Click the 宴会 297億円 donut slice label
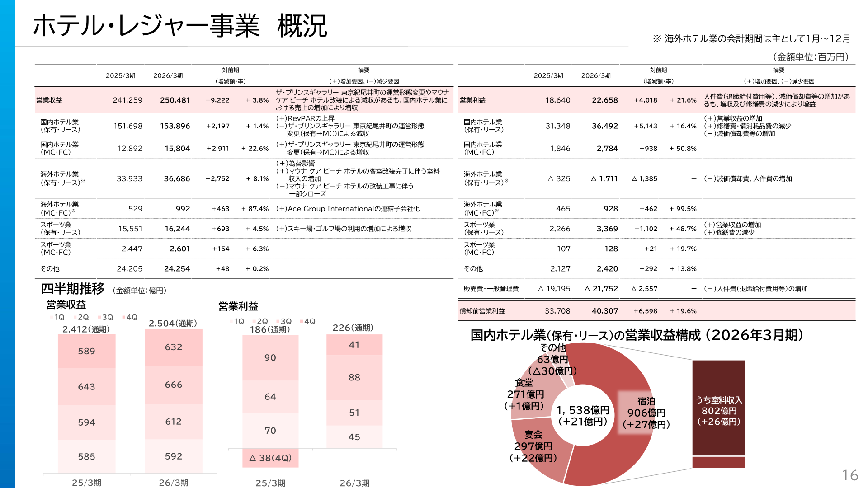This screenshot has width=868, height=488. [533, 446]
